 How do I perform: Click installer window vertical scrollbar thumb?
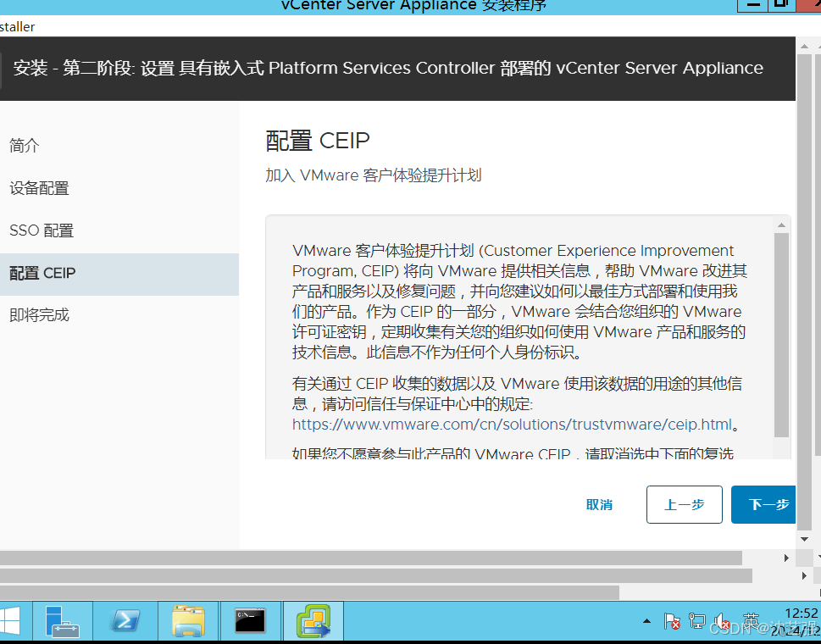pyautogui.click(x=804, y=291)
